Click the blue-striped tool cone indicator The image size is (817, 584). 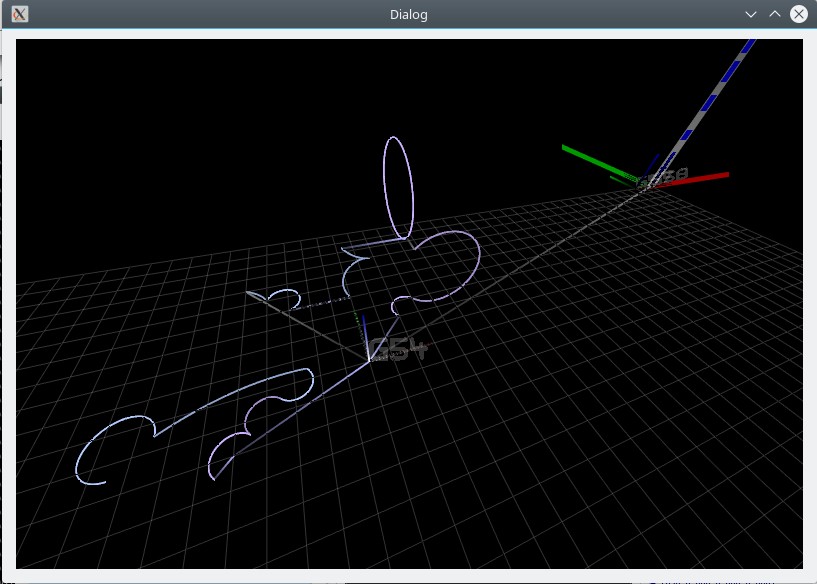click(x=701, y=112)
